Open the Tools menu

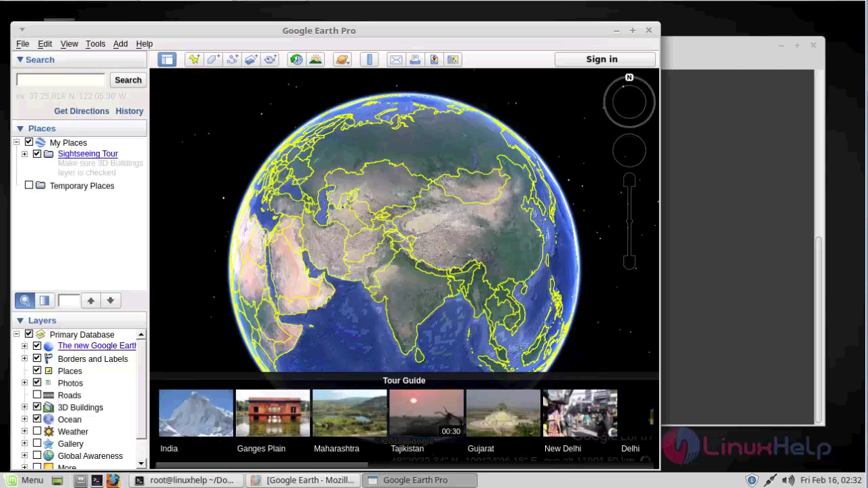[96, 43]
